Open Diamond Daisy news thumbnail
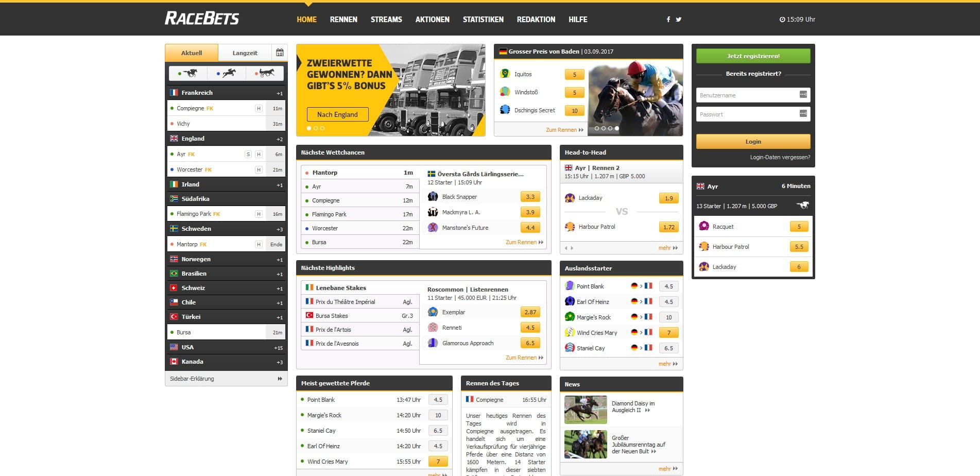 [586, 410]
